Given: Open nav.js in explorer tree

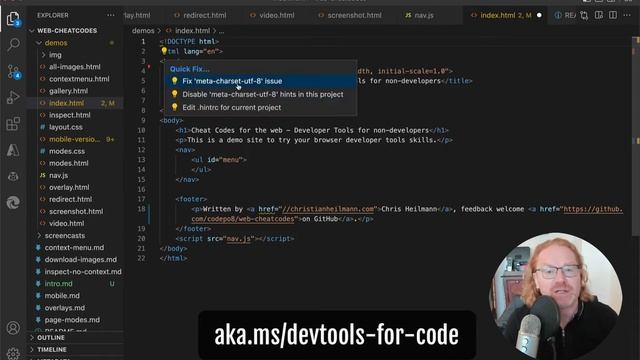Looking at the screenshot, I should tap(58, 175).
